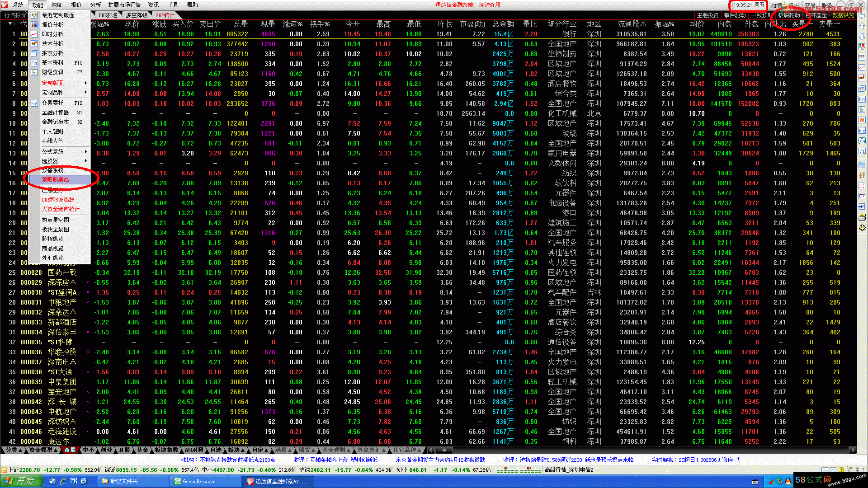Click icon beside 最近定制版面 in menu

pos(34,15)
